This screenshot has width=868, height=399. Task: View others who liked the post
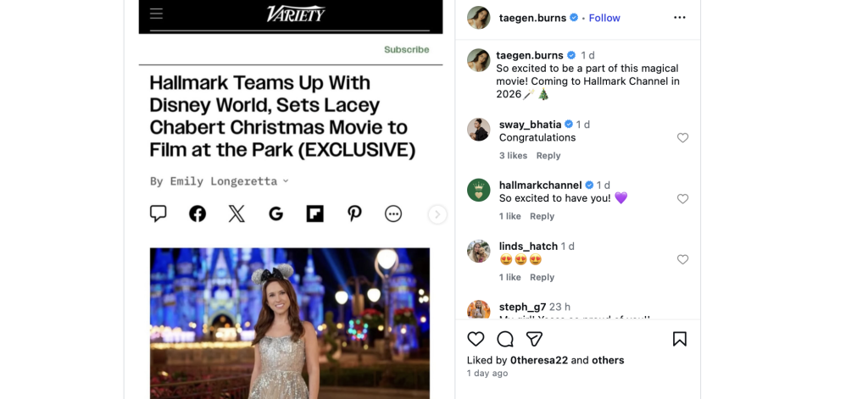click(608, 360)
